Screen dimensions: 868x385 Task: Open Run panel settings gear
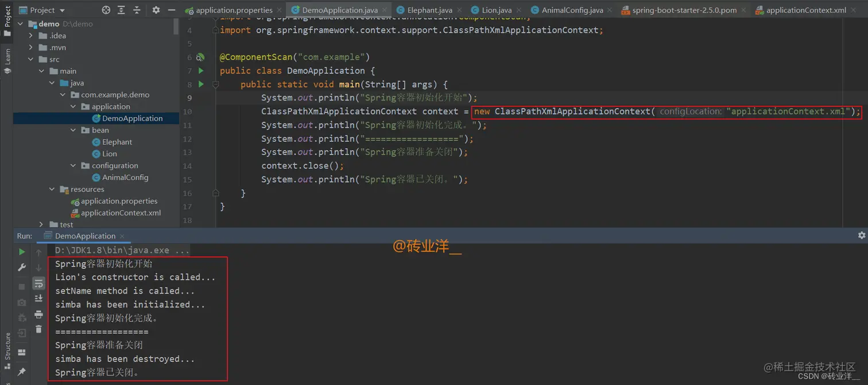tap(861, 236)
